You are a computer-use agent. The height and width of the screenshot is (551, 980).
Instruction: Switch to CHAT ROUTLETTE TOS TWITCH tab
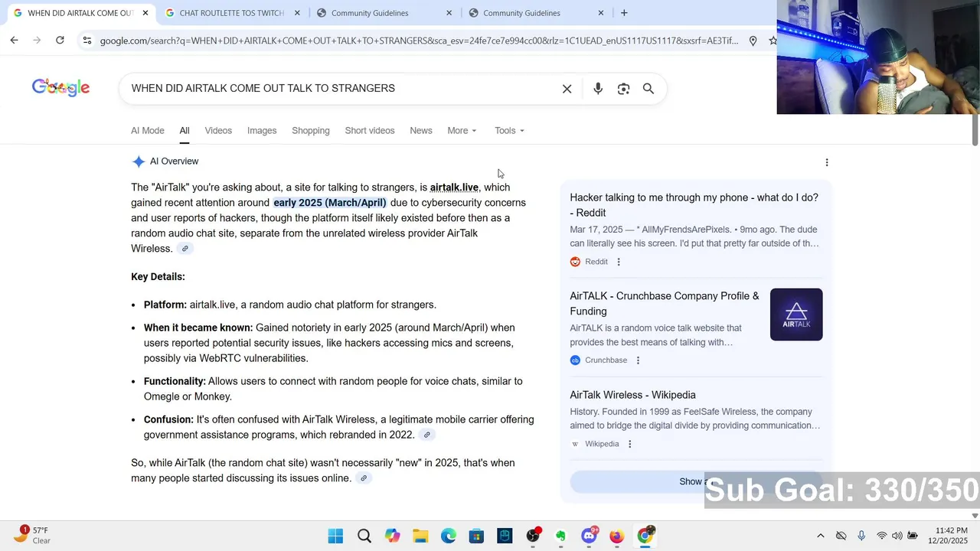[232, 13]
